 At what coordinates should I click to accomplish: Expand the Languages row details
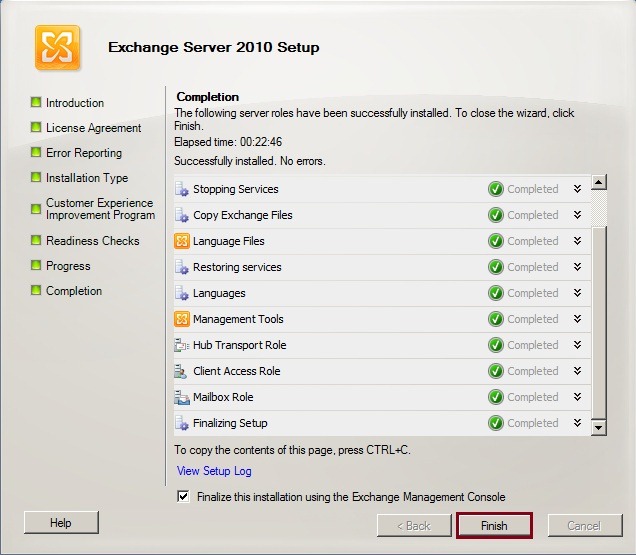click(577, 293)
